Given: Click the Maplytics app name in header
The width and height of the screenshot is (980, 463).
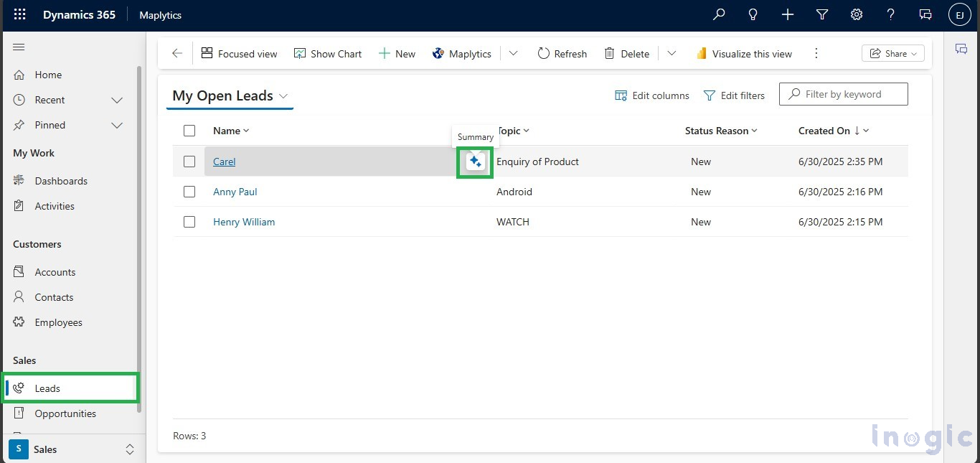Looking at the screenshot, I should pyautogui.click(x=160, y=15).
